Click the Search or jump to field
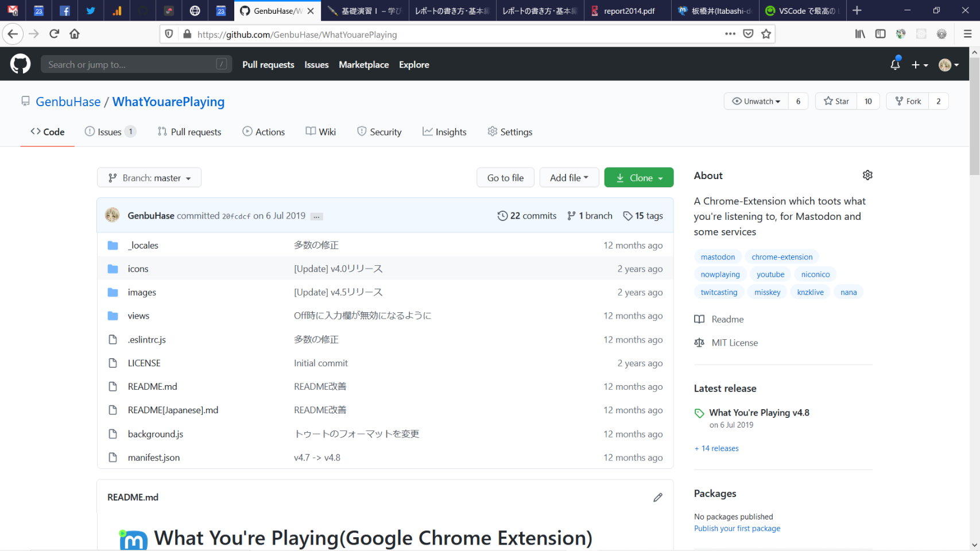The width and height of the screenshot is (980, 551). point(130,65)
